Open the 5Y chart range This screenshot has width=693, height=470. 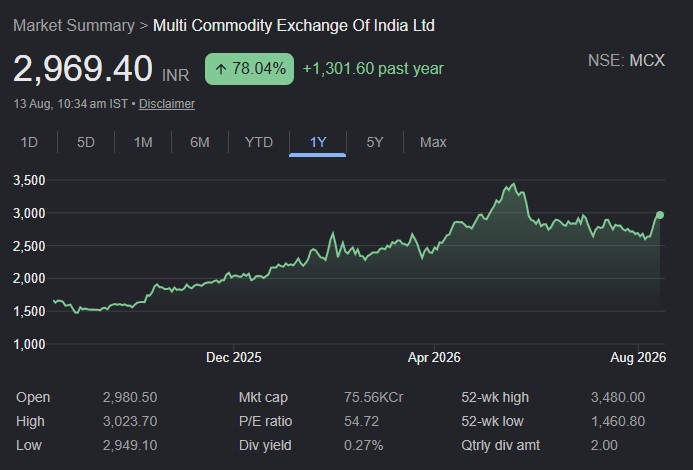(375, 142)
